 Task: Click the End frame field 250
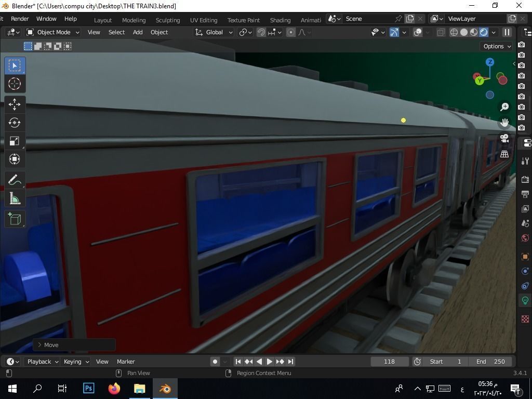(490, 362)
